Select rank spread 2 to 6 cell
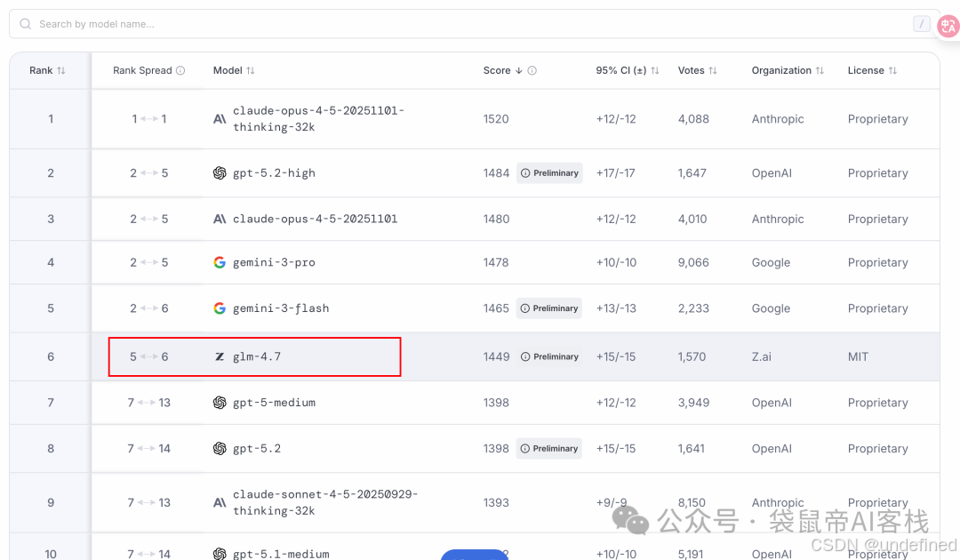Viewport: 960px width, 560px height. coord(148,308)
